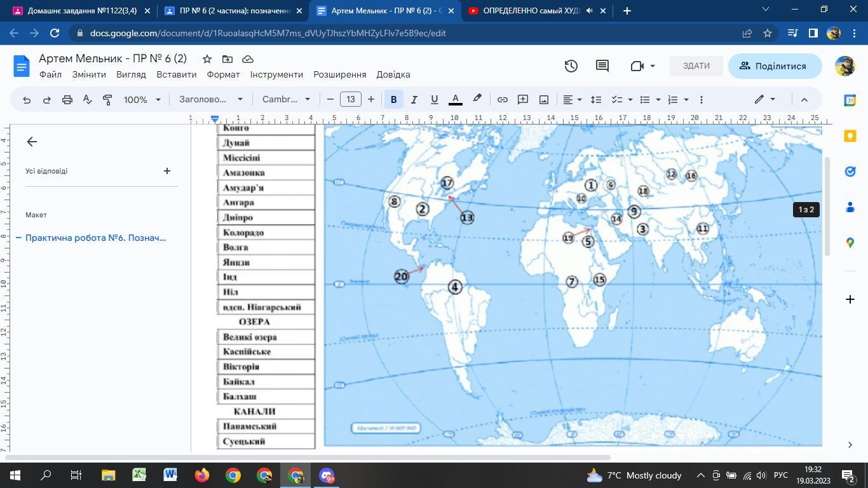Screen dimensions: 868x488
Task: Open the Формат menu
Action: pyautogui.click(x=223, y=74)
